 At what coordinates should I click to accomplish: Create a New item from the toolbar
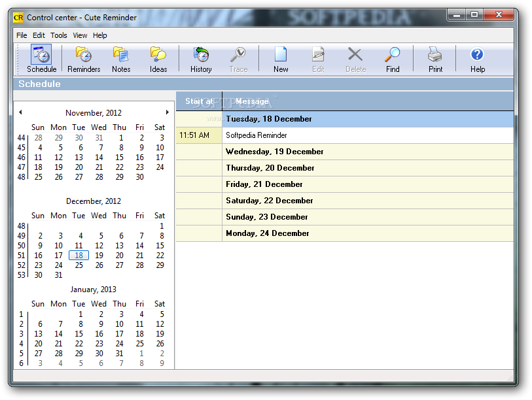281,59
